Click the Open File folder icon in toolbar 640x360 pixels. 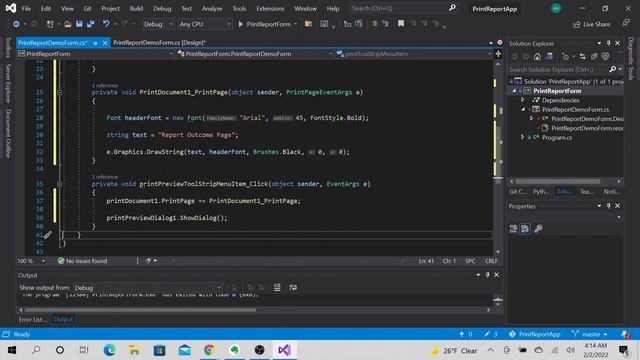pyautogui.click(x=68, y=24)
